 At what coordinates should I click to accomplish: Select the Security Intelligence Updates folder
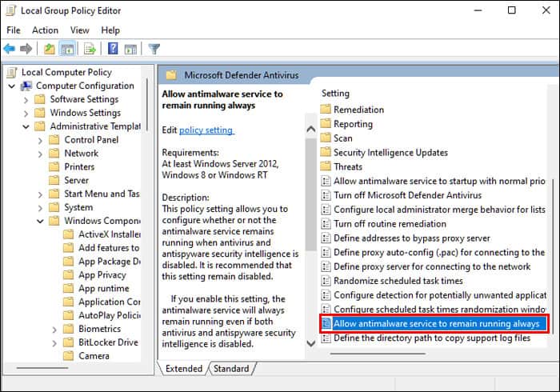click(390, 152)
